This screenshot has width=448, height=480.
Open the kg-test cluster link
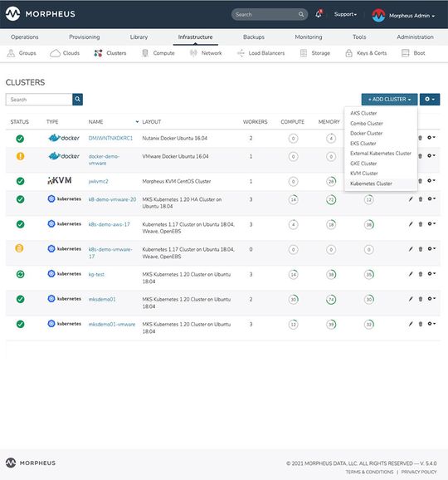pos(96,274)
